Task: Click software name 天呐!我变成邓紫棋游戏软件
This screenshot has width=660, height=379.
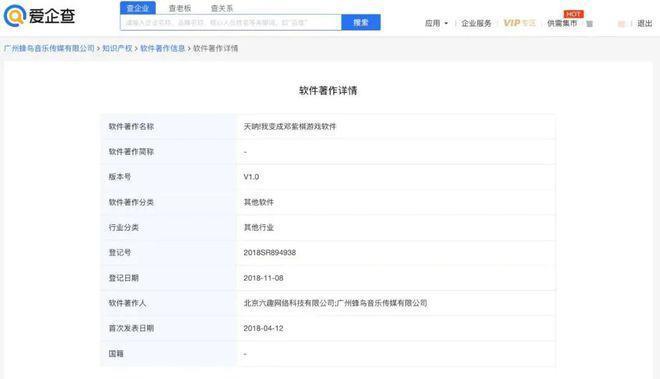Action: [x=290, y=126]
